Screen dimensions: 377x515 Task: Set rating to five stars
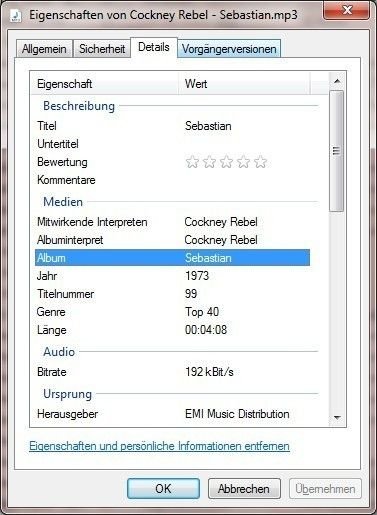click(x=260, y=162)
